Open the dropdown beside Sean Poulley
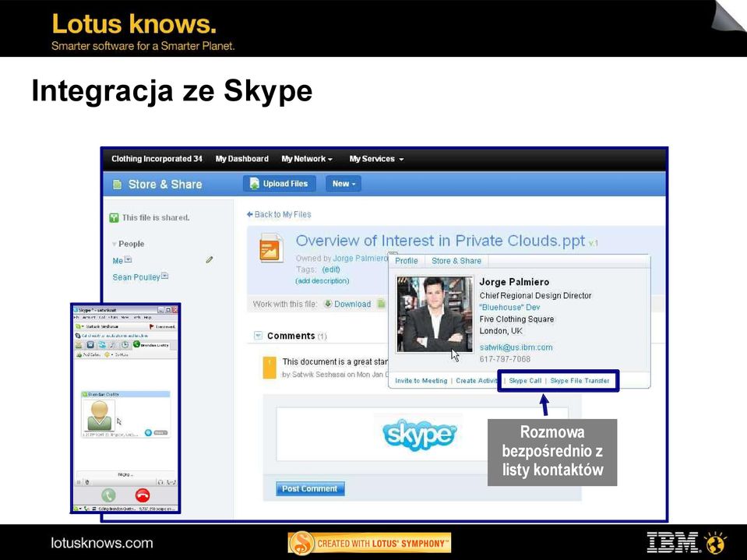 pos(164,275)
